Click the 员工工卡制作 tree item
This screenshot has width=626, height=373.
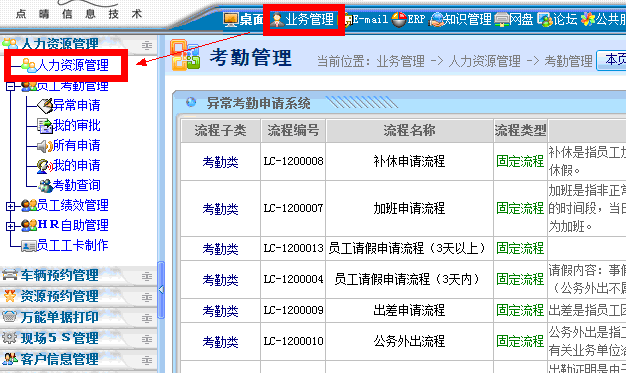click(x=72, y=245)
